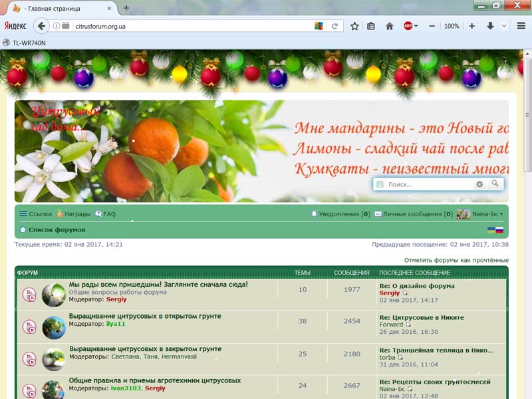
Task: Open the downloads arrow icon
Action: [x=490, y=26]
